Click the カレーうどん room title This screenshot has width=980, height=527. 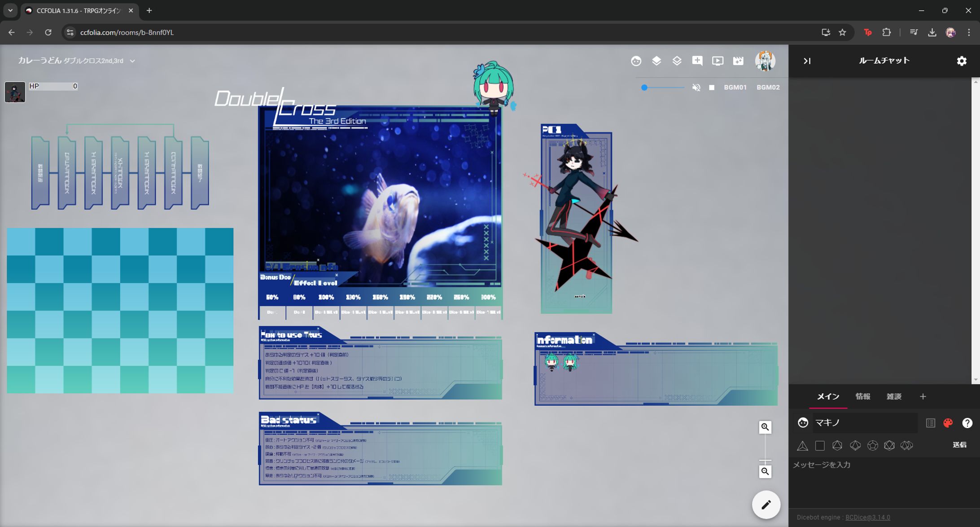(39, 61)
